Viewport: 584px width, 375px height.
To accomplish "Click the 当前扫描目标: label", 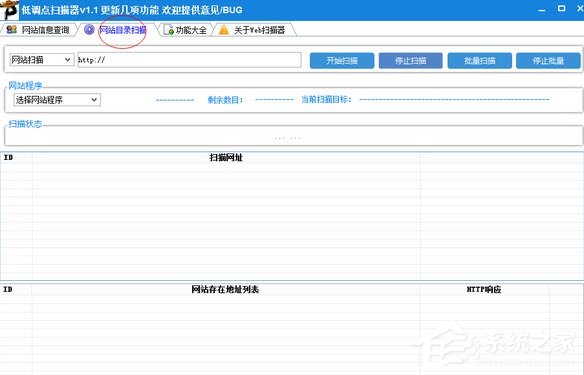I will click(326, 99).
